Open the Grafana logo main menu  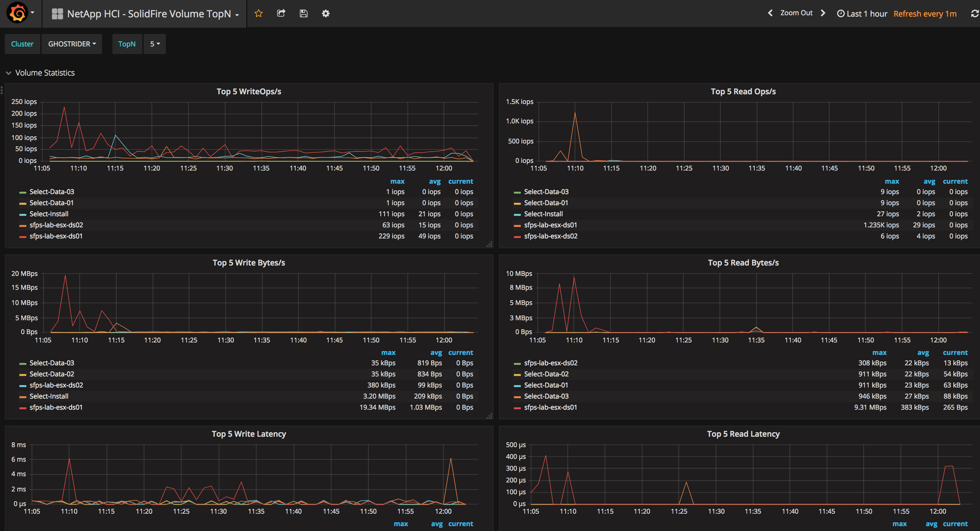(x=17, y=13)
